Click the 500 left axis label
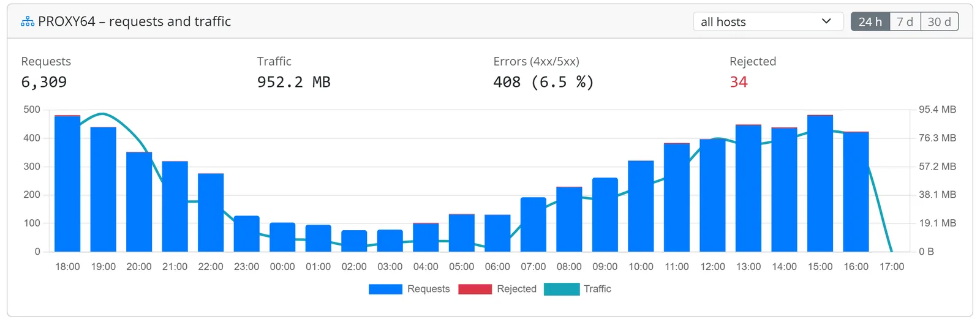The width and height of the screenshot is (980, 322). [32, 110]
